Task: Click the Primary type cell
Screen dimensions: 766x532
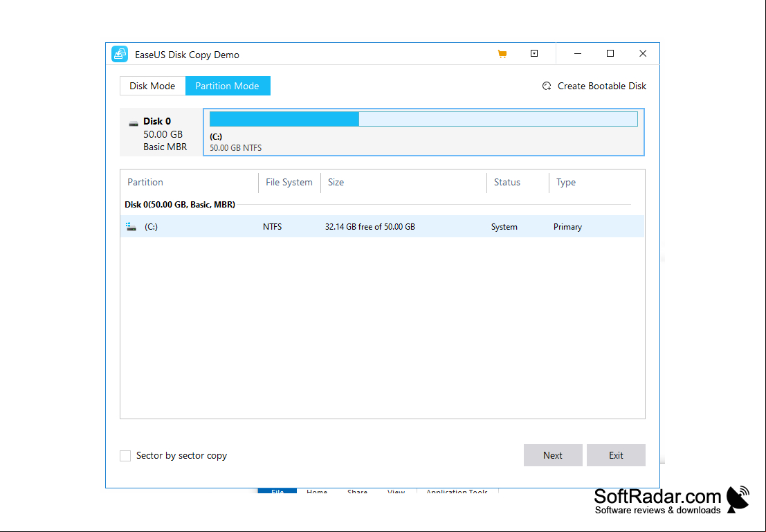Action: (x=567, y=227)
